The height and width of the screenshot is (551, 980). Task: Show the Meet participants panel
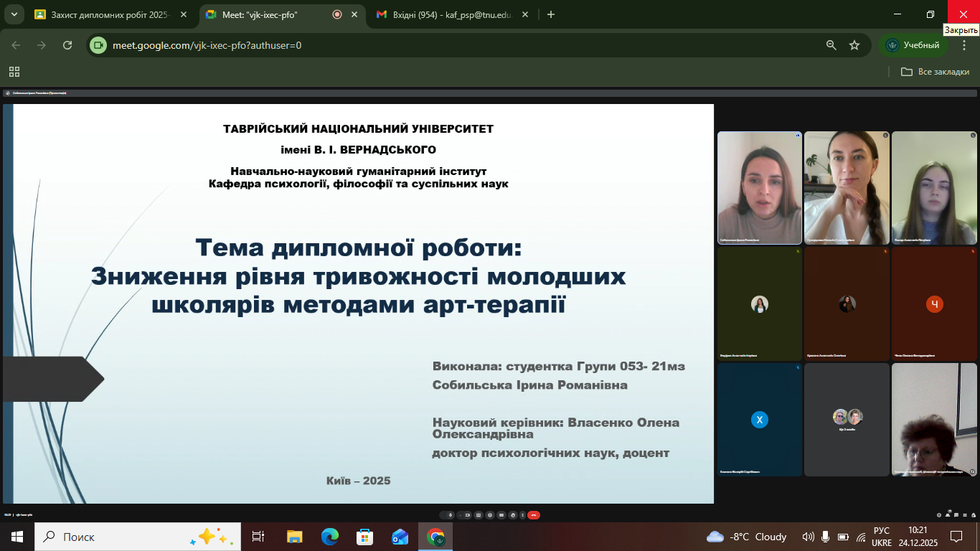(x=948, y=515)
